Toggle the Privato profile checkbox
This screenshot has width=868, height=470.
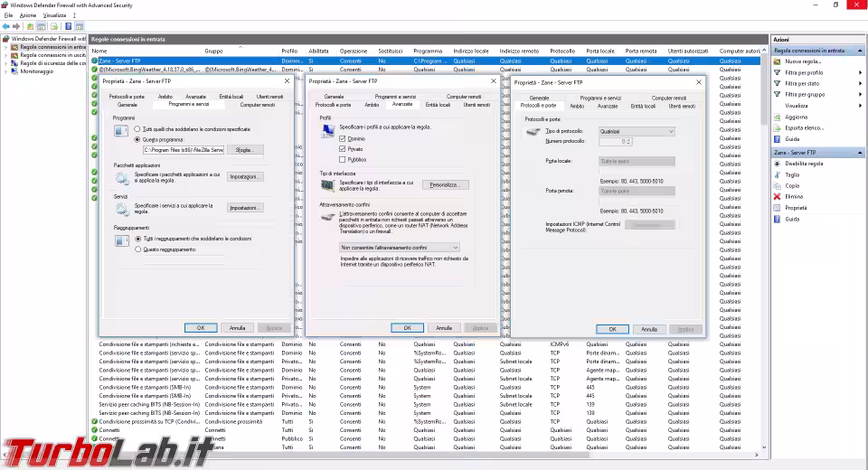click(342, 149)
